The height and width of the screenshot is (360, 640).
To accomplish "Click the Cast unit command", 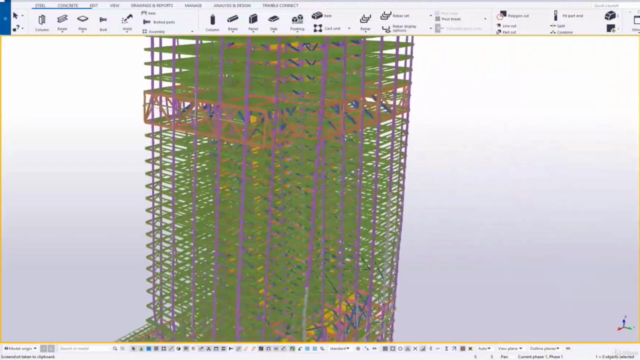I will pos(327,28).
